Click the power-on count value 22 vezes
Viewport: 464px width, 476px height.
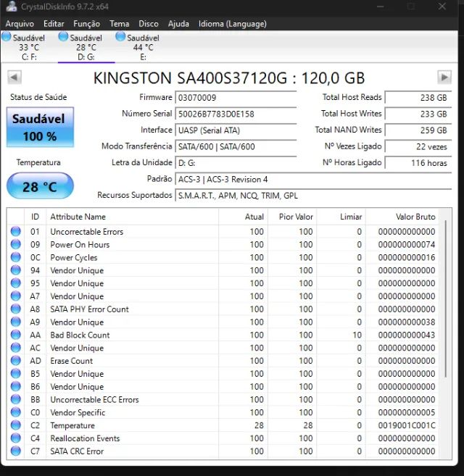click(x=418, y=147)
